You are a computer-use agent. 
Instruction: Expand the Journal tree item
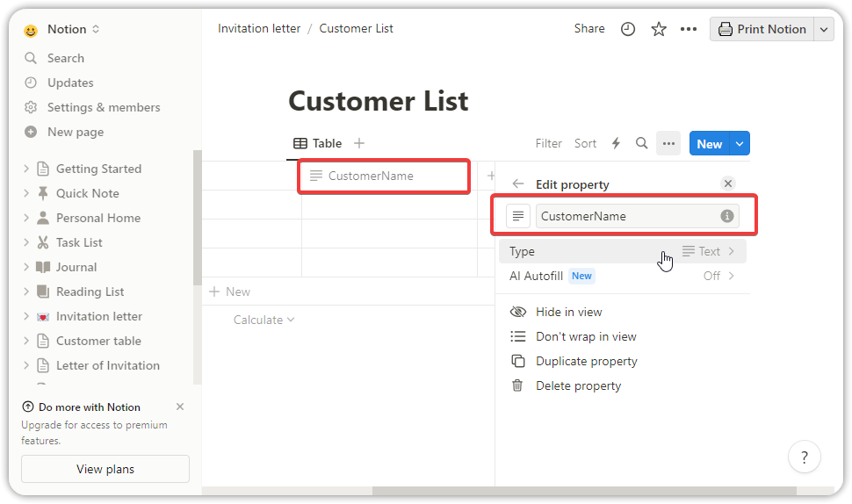point(26,267)
